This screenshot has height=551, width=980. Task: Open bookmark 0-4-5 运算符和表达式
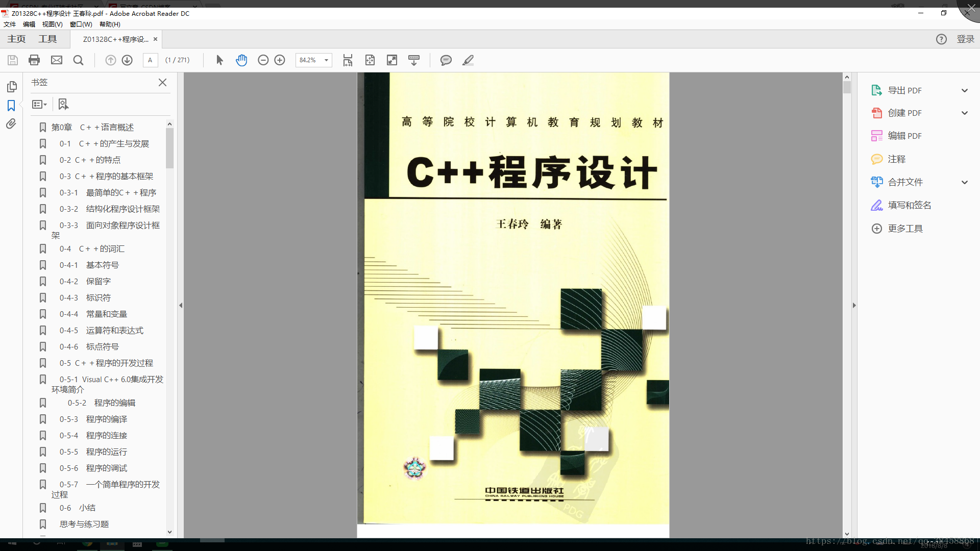click(x=102, y=331)
